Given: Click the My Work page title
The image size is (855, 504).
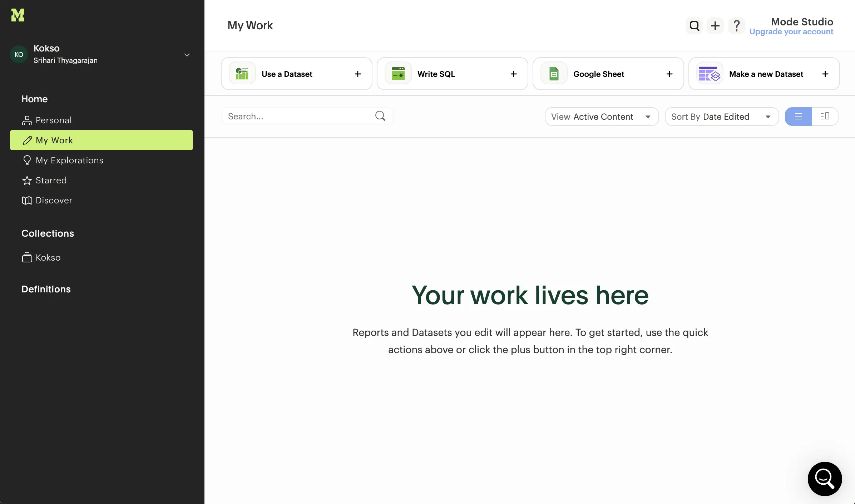Looking at the screenshot, I should pyautogui.click(x=250, y=25).
